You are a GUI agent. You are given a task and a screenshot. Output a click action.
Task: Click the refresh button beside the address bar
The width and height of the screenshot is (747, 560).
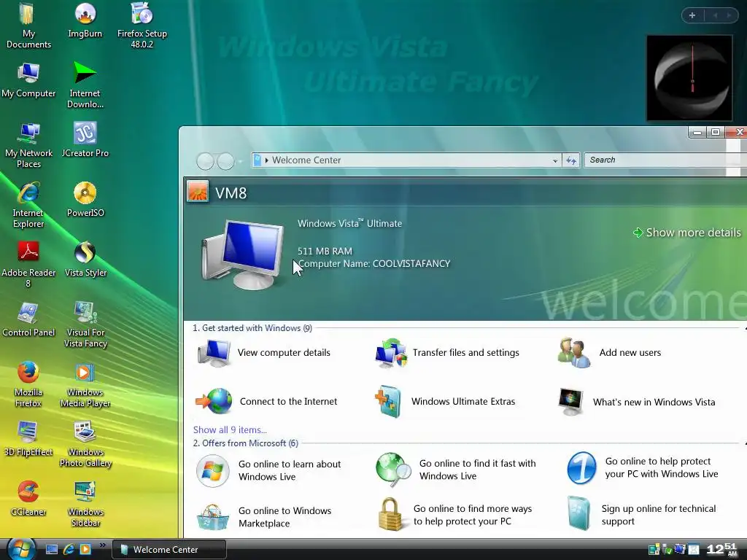point(571,160)
